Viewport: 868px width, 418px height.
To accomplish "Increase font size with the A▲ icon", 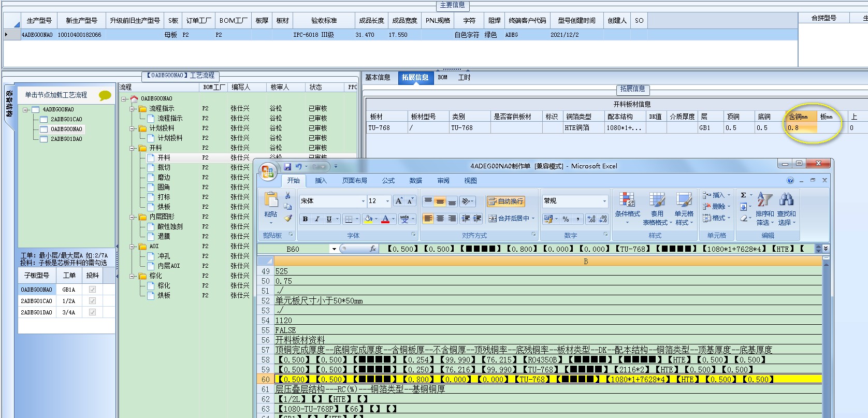I will (399, 201).
